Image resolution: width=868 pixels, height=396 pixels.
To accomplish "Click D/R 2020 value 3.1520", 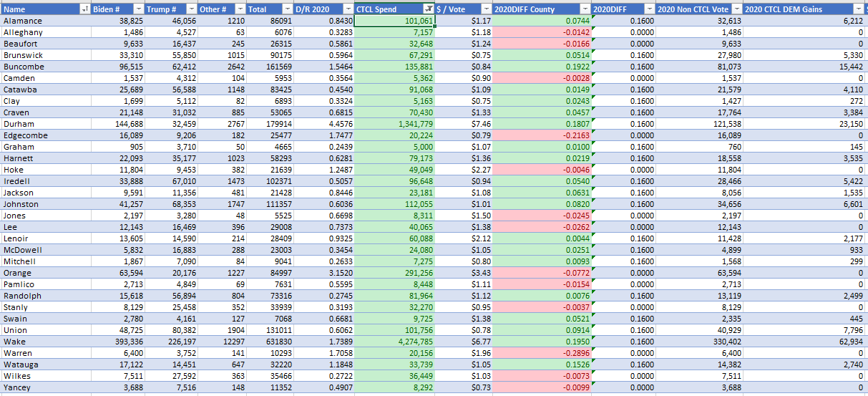I will click(x=340, y=273).
